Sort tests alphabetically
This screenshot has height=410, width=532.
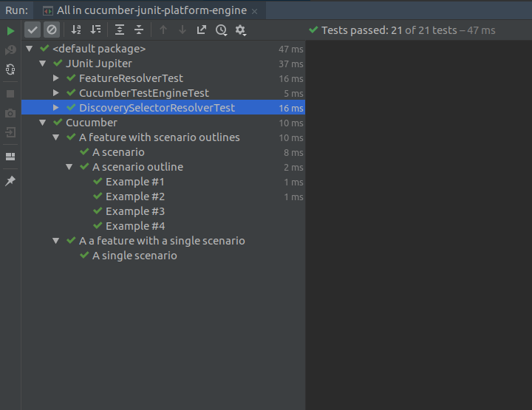[76, 30]
